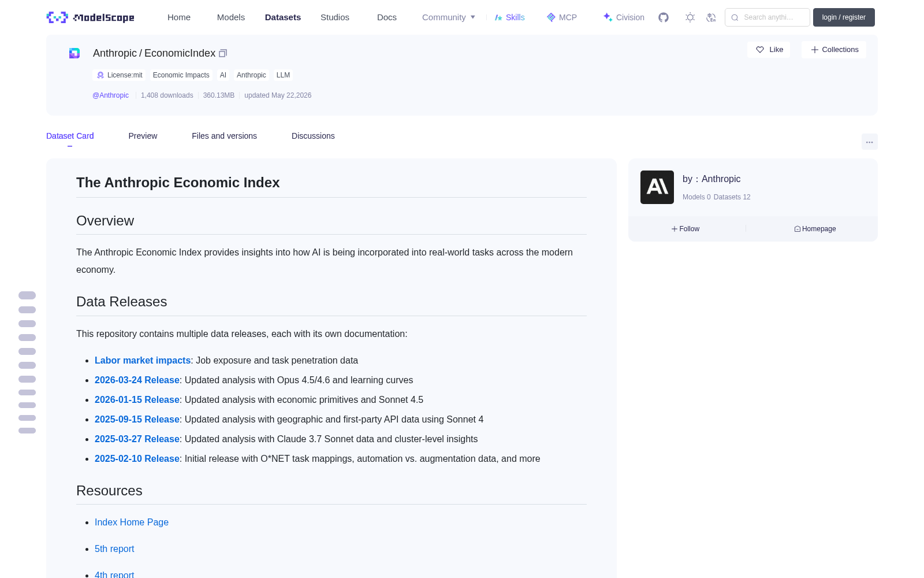Open the 5th report link
The height and width of the screenshot is (578, 924).
(114, 549)
